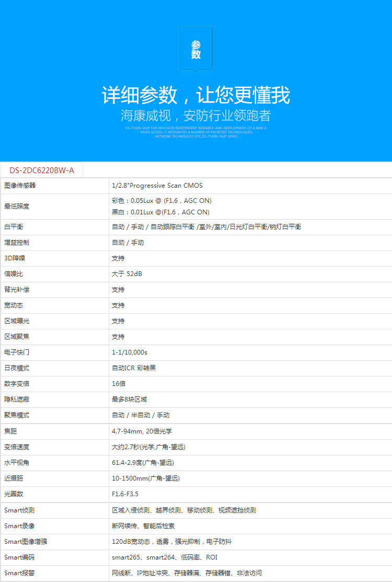Click the value 断网续传、智能后检索
Viewport: 392px width, 582px height.
tap(143, 526)
